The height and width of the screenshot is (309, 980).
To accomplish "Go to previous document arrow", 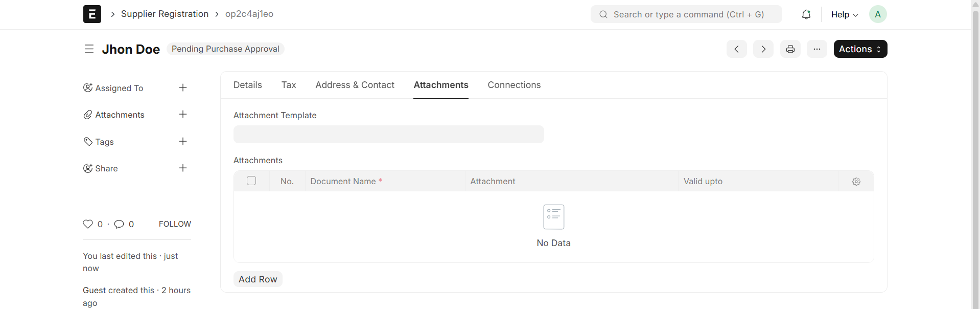I will click(x=737, y=49).
